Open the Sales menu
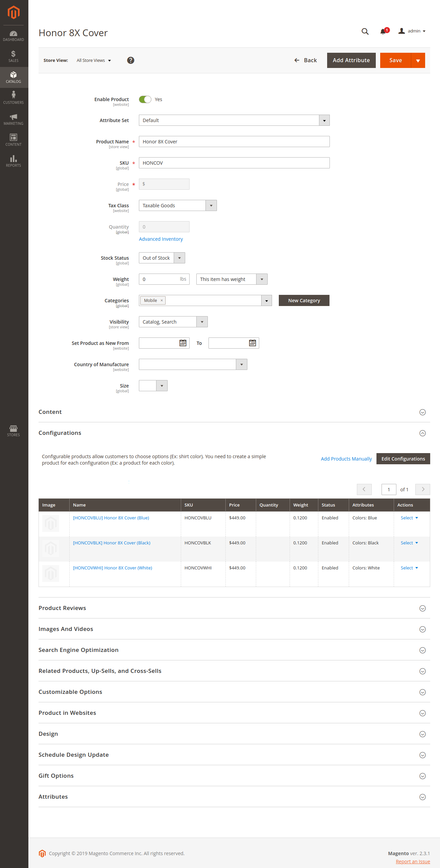Image resolution: width=440 pixels, height=868 pixels. 14,56
